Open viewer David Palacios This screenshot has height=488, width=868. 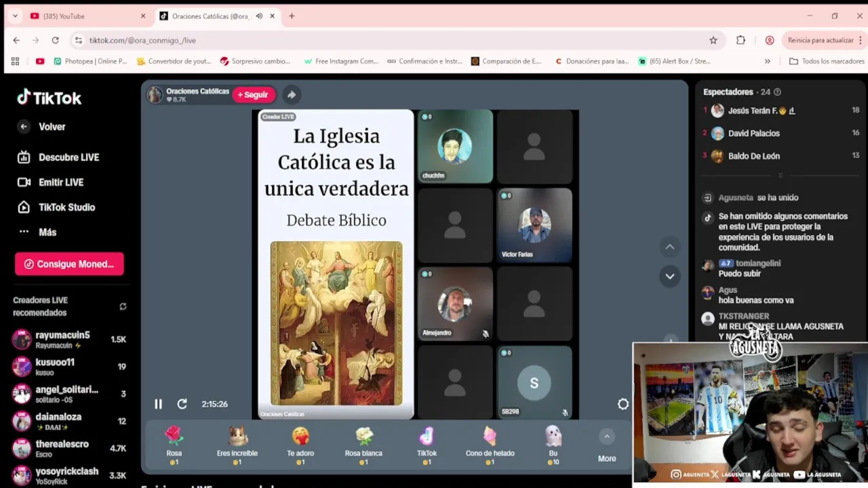781,134
